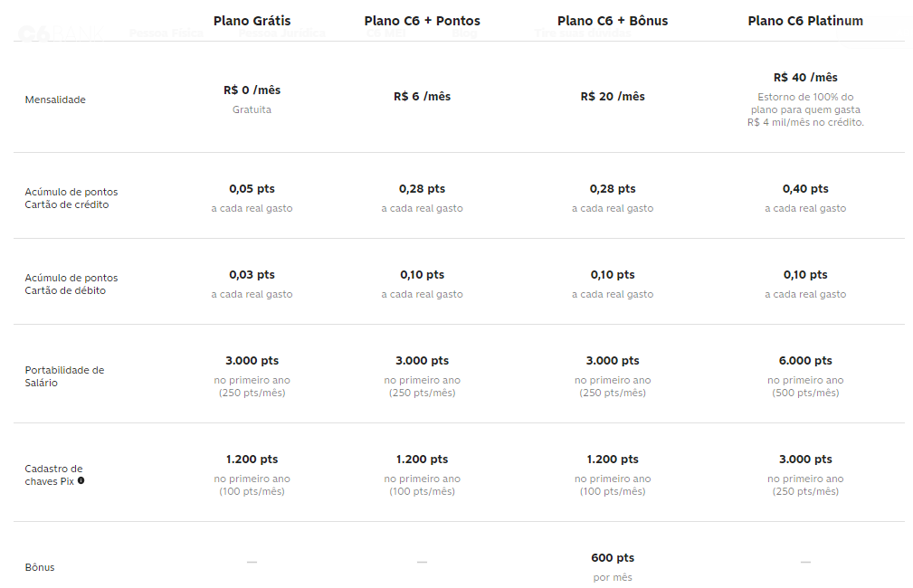Click the Mensalidade row label
The width and height of the screenshot is (913, 588).
(x=55, y=100)
